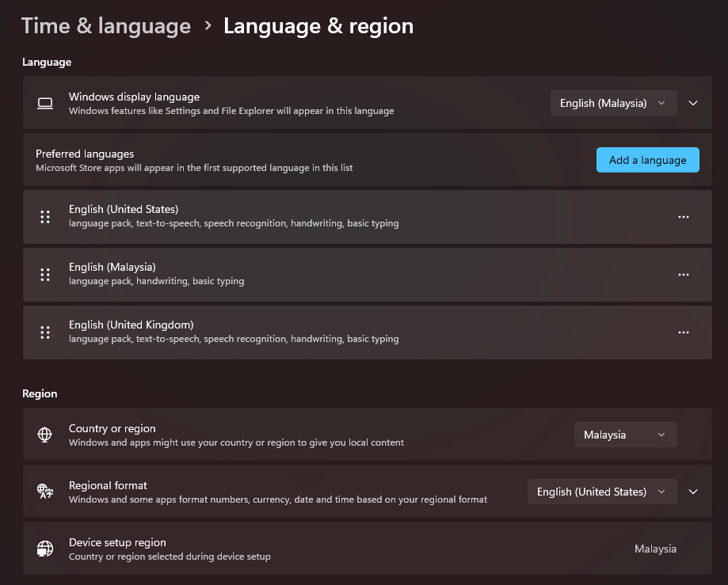Click the globe icon beside Country or region
728x585 pixels.
coord(45,435)
